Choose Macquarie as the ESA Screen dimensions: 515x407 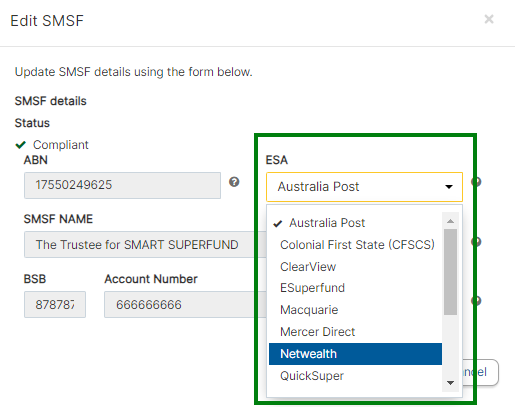pos(355,310)
